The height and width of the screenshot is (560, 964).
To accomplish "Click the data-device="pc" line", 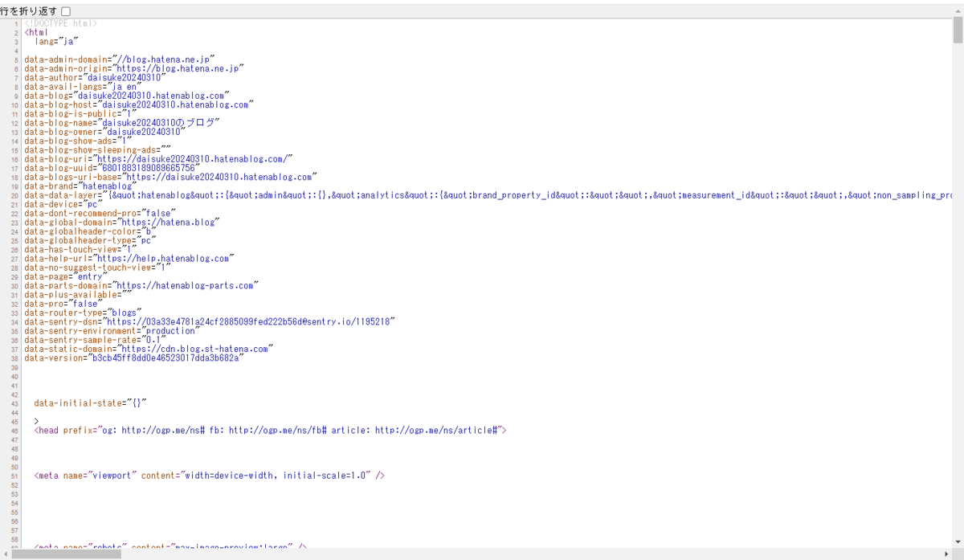I will click(63, 202).
